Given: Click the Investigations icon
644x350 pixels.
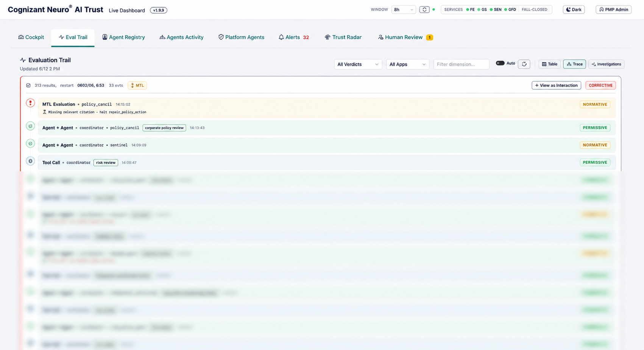Looking at the screenshot, I should pos(594,64).
